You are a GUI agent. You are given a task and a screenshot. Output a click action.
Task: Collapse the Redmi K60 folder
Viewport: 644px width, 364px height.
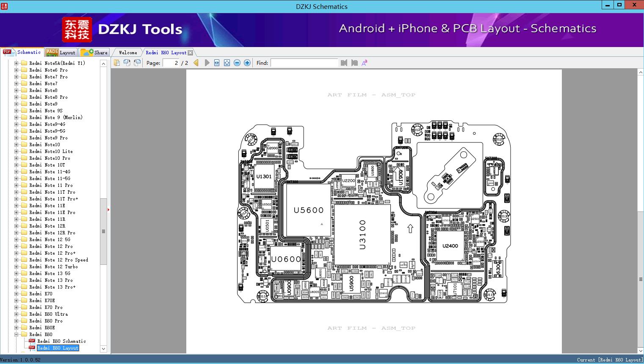click(x=17, y=334)
